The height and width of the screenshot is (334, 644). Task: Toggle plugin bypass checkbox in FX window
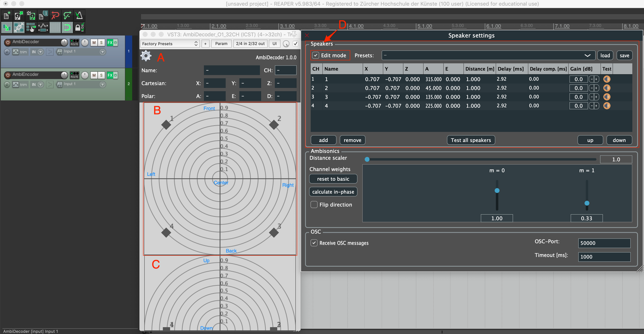tap(295, 44)
